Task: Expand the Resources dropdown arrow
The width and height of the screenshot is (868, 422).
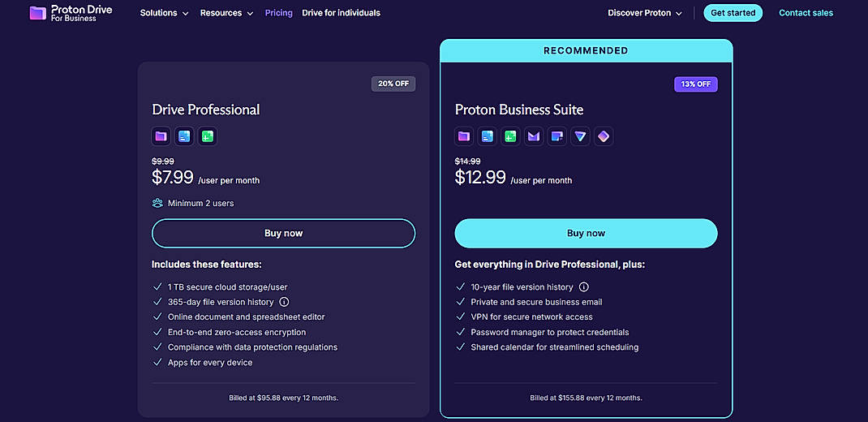Action: 250,13
